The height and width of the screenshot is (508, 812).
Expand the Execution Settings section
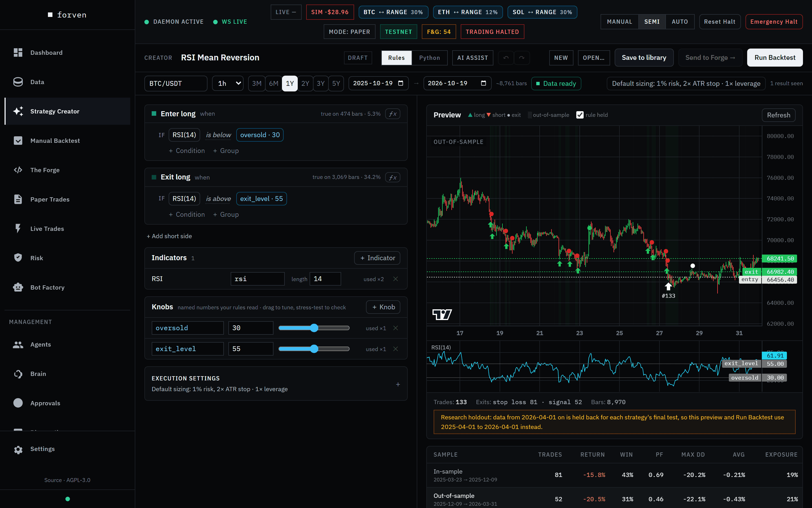point(398,384)
